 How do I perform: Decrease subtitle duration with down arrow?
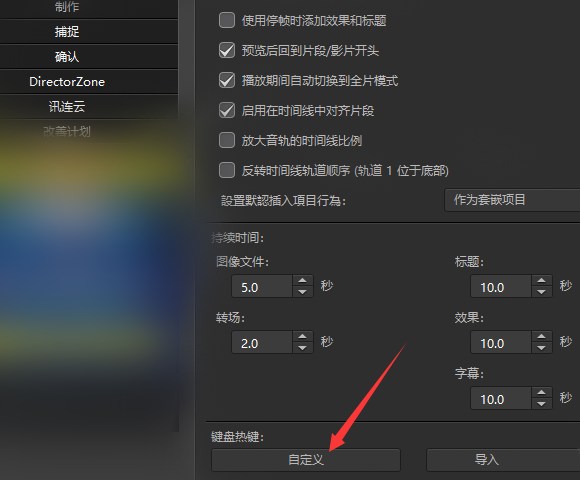coord(541,404)
